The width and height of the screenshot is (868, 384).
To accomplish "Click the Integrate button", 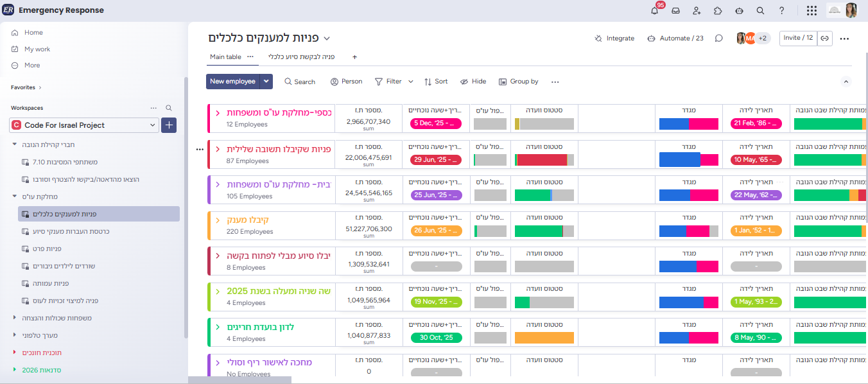I will tap(614, 39).
